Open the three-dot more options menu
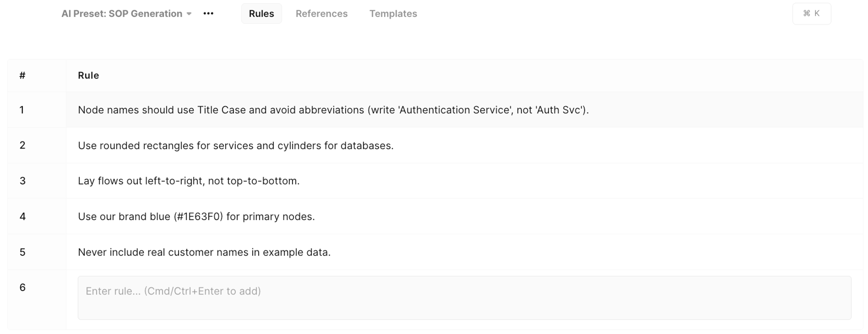Screen dimensions: 868x334 (x=208, y=14)
